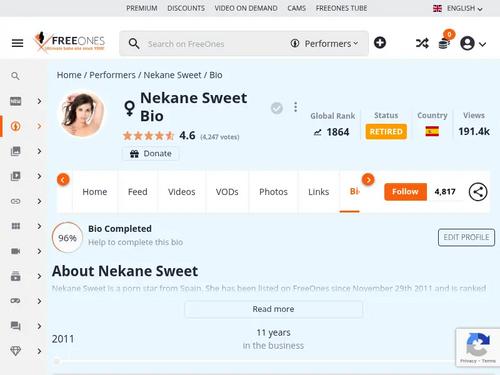Expand the cams sidebar chevron
The image size is (500, 375).
click(x=39, y=251)
